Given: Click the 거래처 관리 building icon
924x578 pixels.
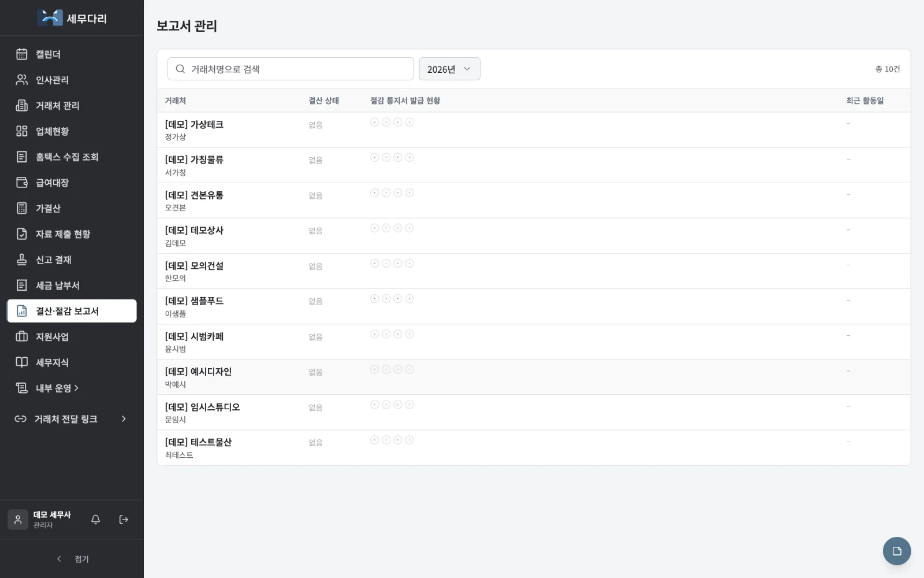Looking at the screenshot, I should coord(22,106).
